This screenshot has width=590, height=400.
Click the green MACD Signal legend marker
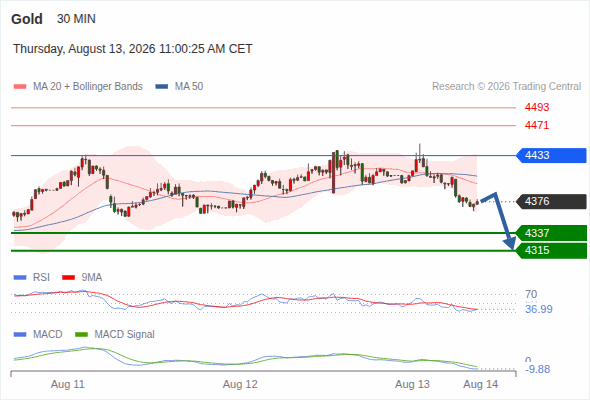point(81,335)
